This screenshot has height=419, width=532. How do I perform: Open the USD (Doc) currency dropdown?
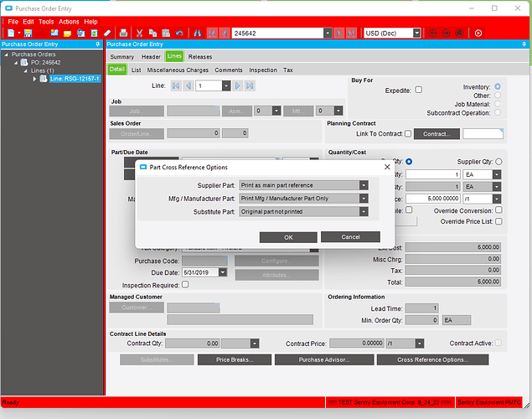pos(417,34)
